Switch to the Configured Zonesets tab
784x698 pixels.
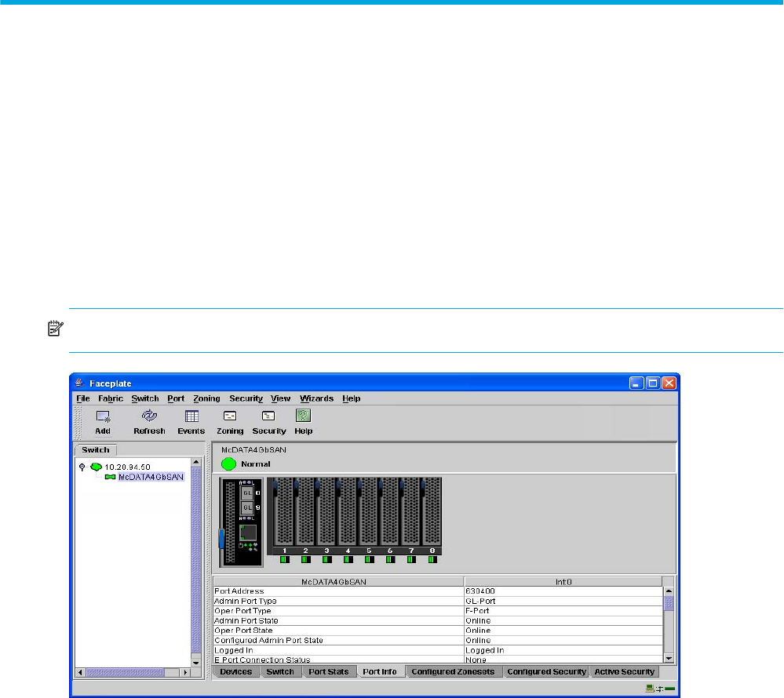(453, 671)
